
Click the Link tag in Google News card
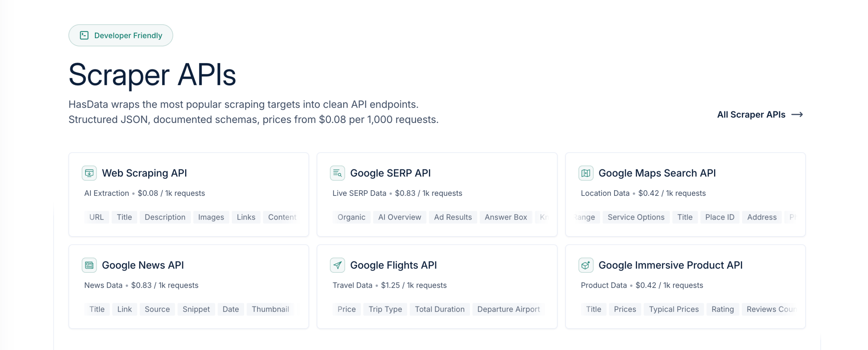click(124, 309)
